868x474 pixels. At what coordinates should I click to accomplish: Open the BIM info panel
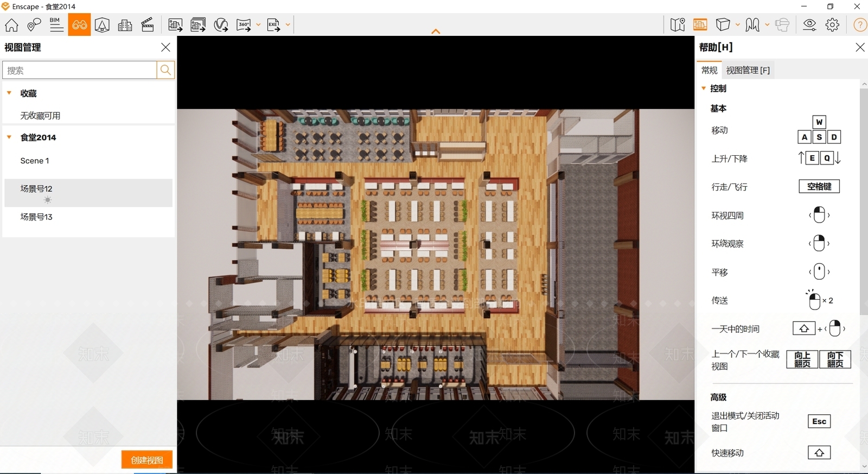tap(56, 25)
